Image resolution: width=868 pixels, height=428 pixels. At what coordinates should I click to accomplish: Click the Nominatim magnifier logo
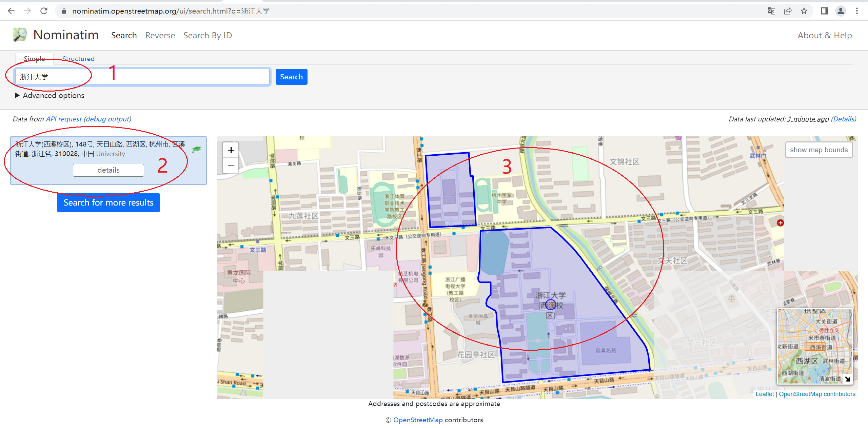coord(20,35)
